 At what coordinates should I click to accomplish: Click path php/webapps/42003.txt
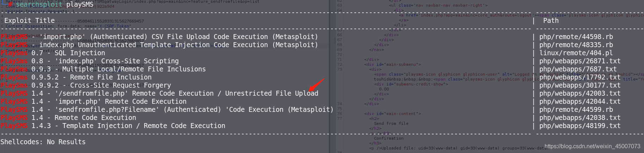click(x=580, y=93)
